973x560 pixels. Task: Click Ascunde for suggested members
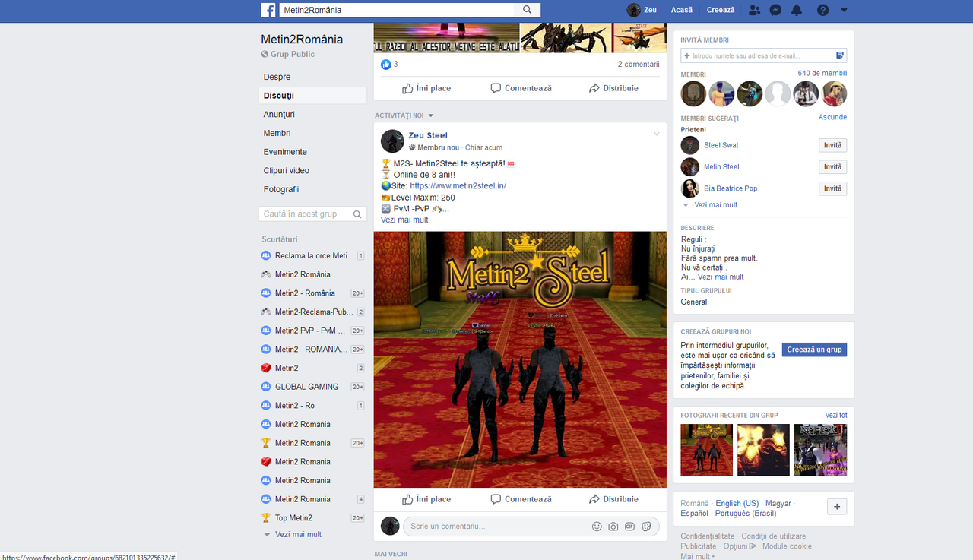[x=832, y=118]
